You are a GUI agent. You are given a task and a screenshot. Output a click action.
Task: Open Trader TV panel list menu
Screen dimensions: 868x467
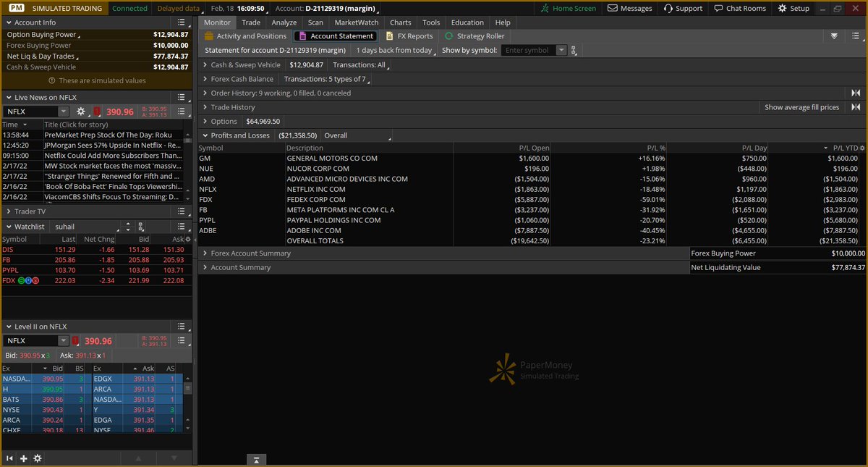(x=183, y=211)
